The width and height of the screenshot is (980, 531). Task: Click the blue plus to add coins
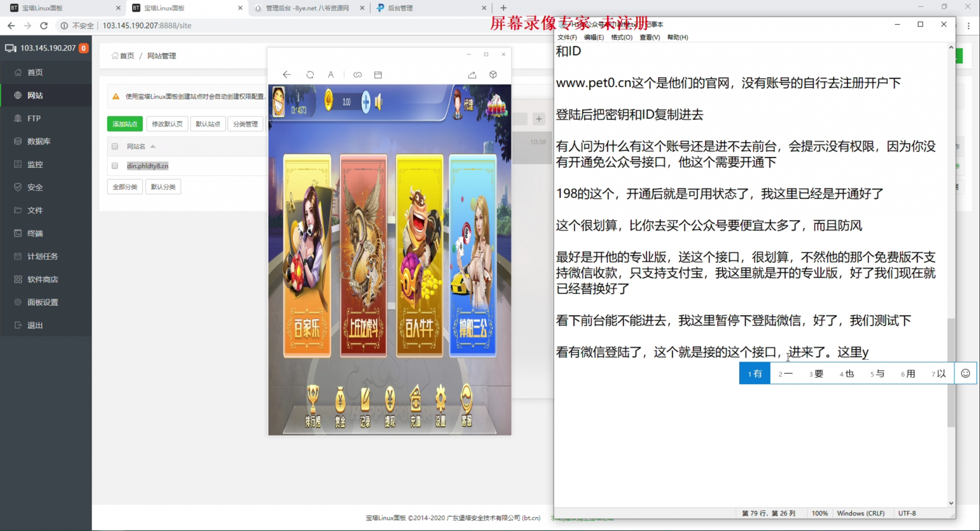[x=366, y=102]
